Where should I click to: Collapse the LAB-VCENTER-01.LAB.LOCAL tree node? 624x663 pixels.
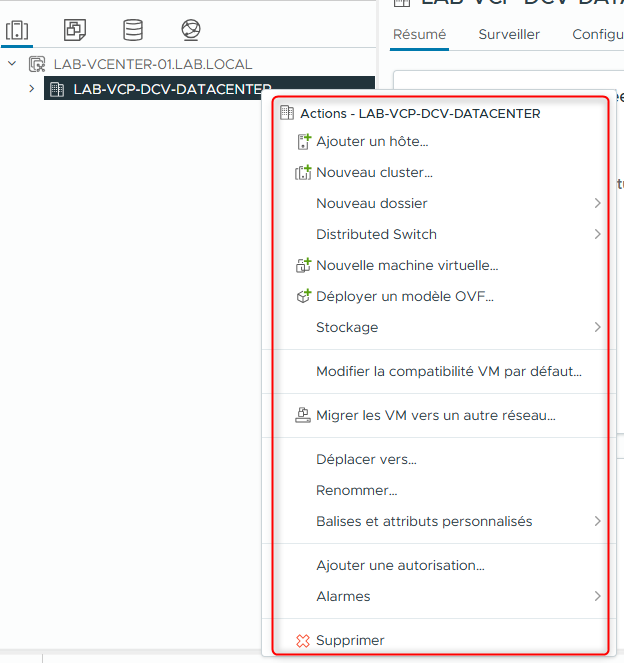coord(12,64)
